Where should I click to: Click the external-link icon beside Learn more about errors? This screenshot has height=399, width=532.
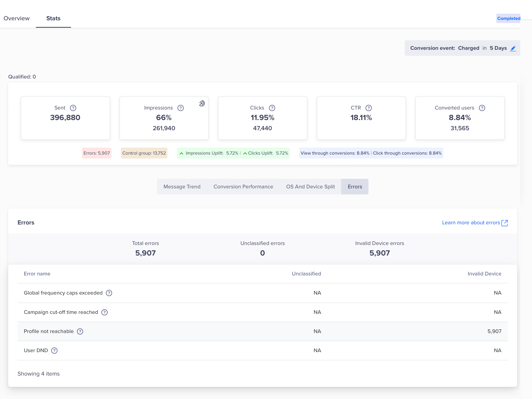tap(505, 223)
